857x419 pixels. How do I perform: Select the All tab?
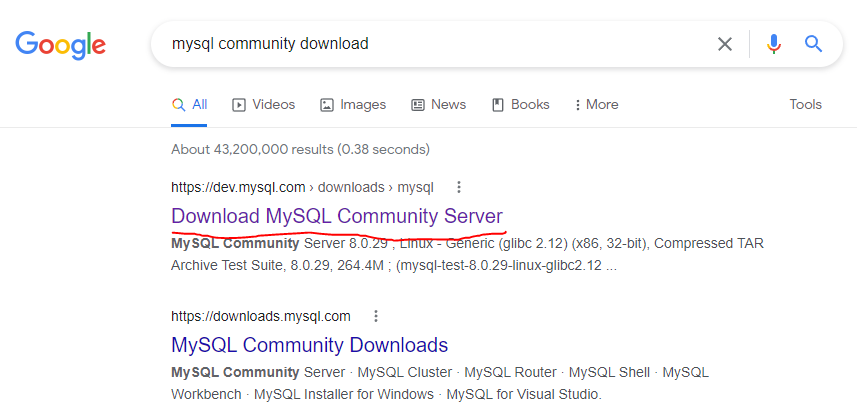(189, 104)
